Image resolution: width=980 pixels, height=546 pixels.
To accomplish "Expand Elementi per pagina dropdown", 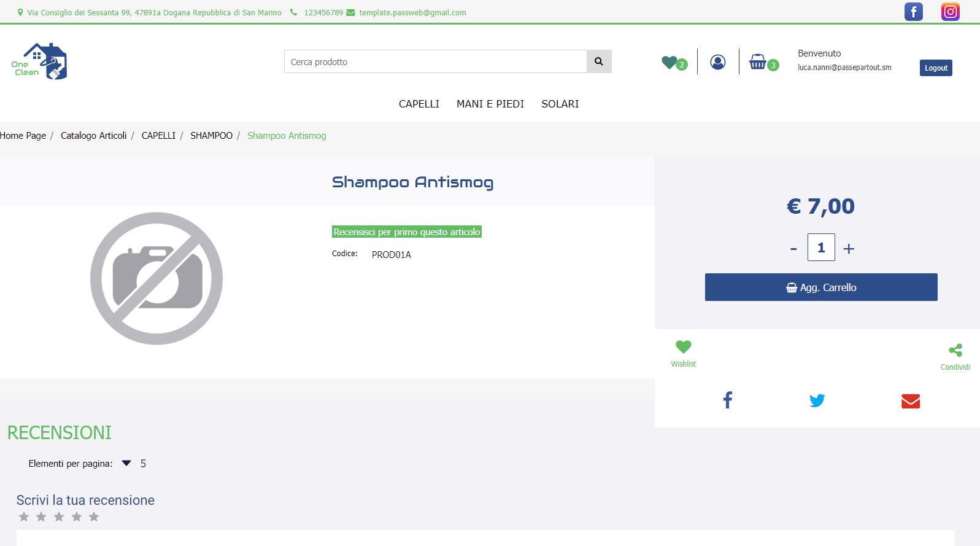I will point(126,464).
